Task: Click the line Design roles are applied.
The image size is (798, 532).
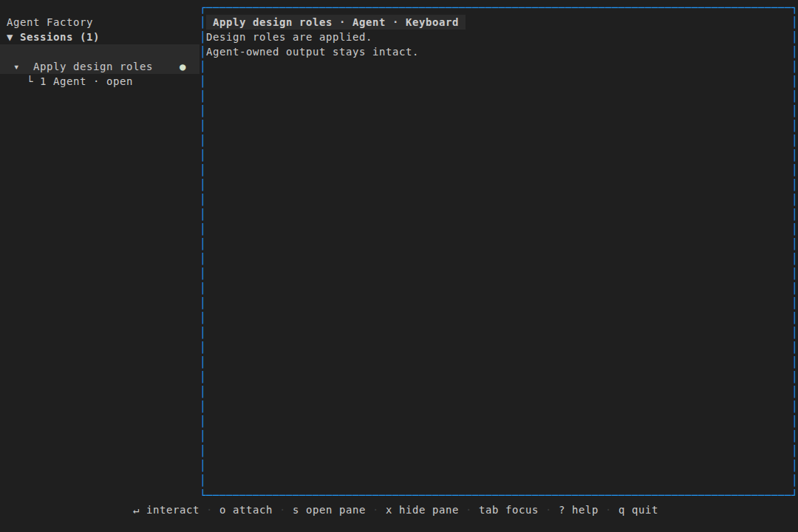Action: pyautogui.click(x=289, y=37)
